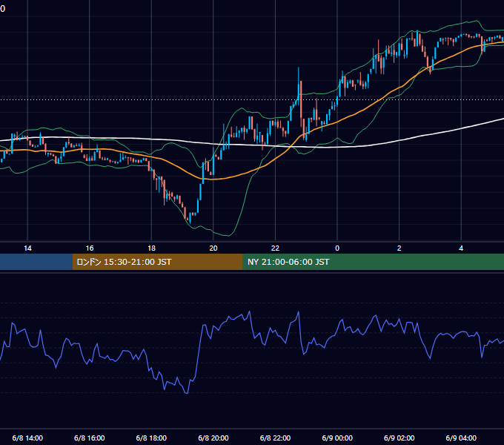Click the 20 hour label on the time axis
Screen dimensions: 504x445
[x=213, y=248]
